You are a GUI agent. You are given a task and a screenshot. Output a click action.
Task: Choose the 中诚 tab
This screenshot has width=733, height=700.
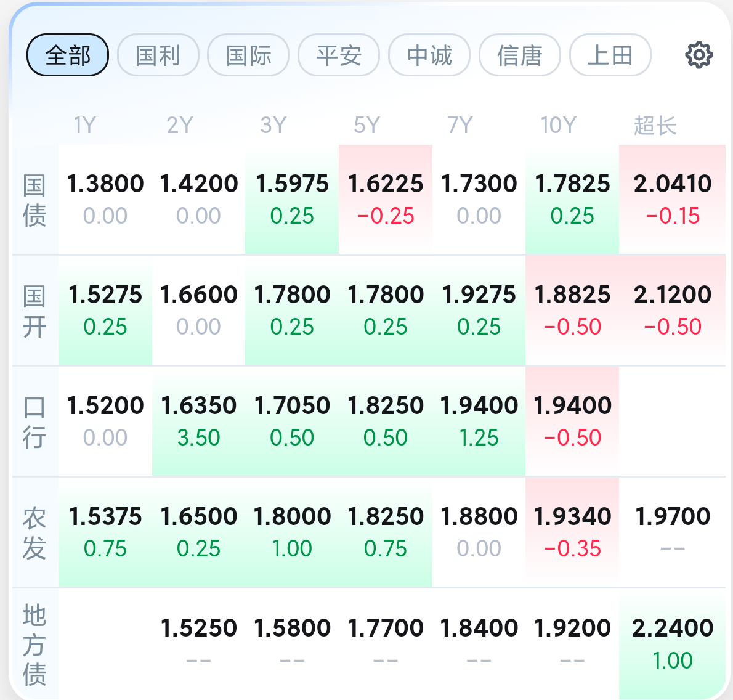429,55
